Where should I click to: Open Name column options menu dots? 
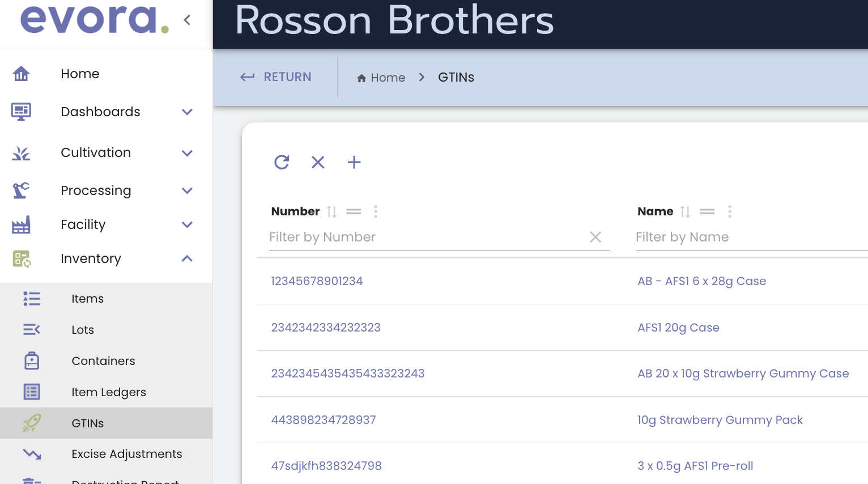pyautogui.click(x=730, y=211)
